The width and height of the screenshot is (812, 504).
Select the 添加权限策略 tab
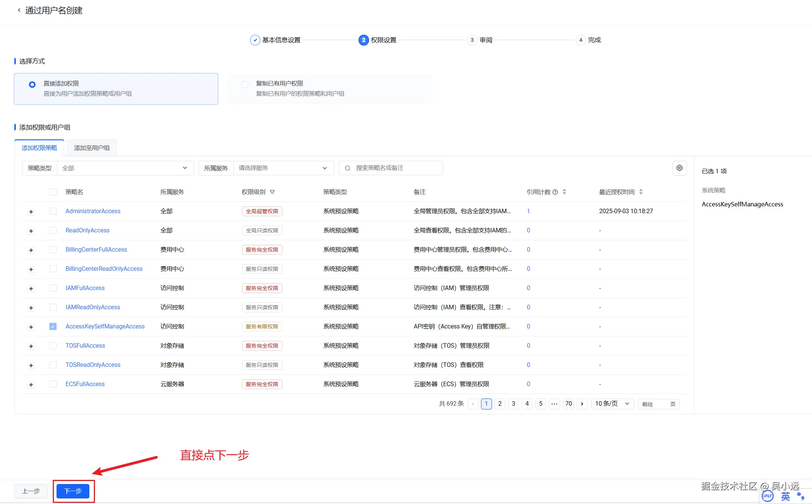[39, 148]
